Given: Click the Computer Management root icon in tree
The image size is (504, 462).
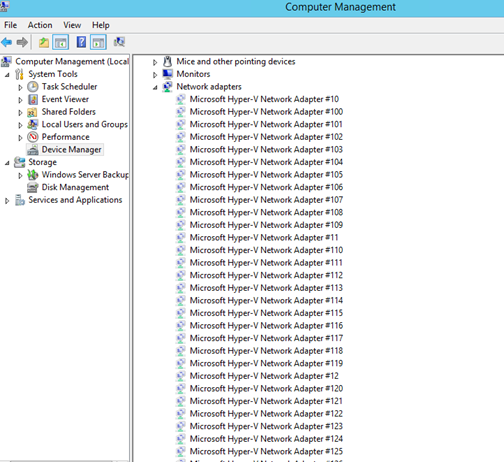Looking at the screenshot, I should tap(6, 62).
